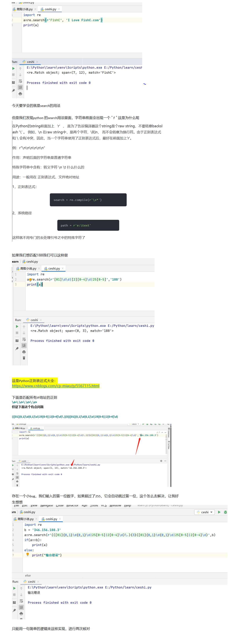Image resolution: width=228 pixels, height=644 pixels.
Task: Toggle pin tab in the 输出错误 Run panel
Action: point(14,610)
